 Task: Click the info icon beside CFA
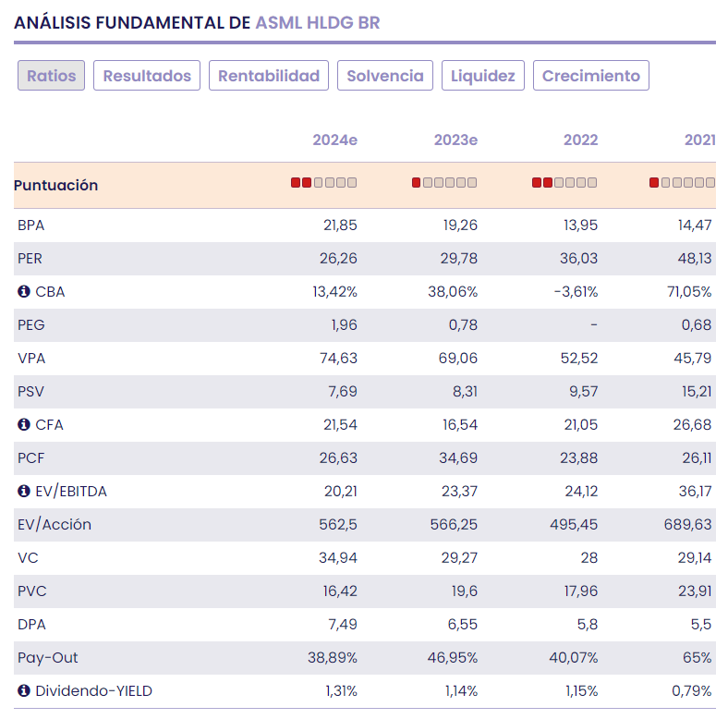tap(23, 425)
